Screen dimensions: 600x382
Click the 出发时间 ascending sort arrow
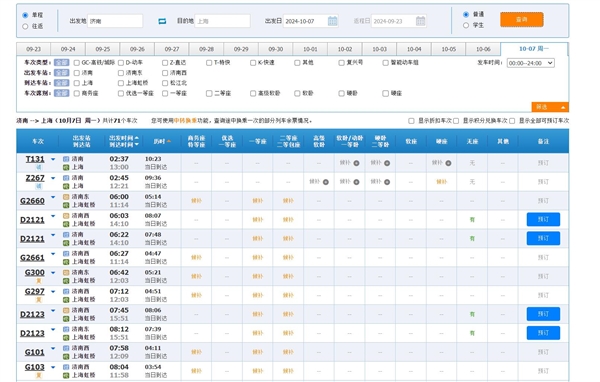tap(137, 138)
